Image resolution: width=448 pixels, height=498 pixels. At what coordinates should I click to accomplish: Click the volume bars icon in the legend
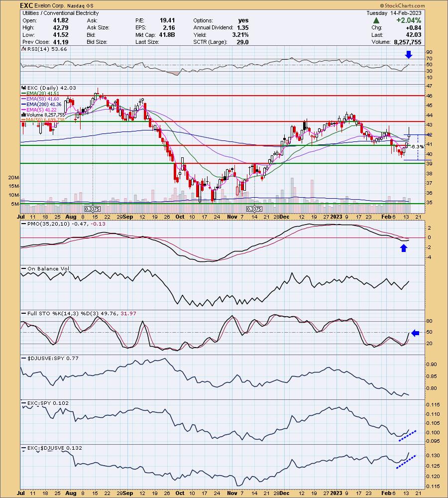[x=24, y=115]
